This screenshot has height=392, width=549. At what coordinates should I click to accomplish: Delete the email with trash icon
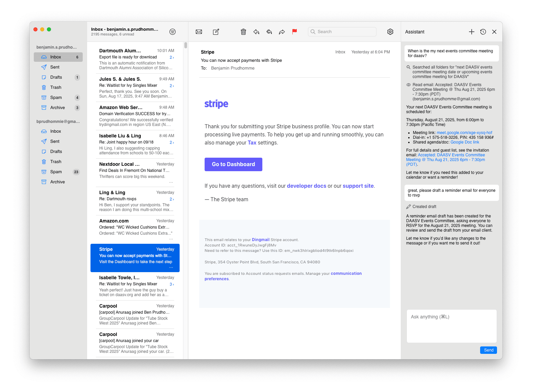point(243,32)
